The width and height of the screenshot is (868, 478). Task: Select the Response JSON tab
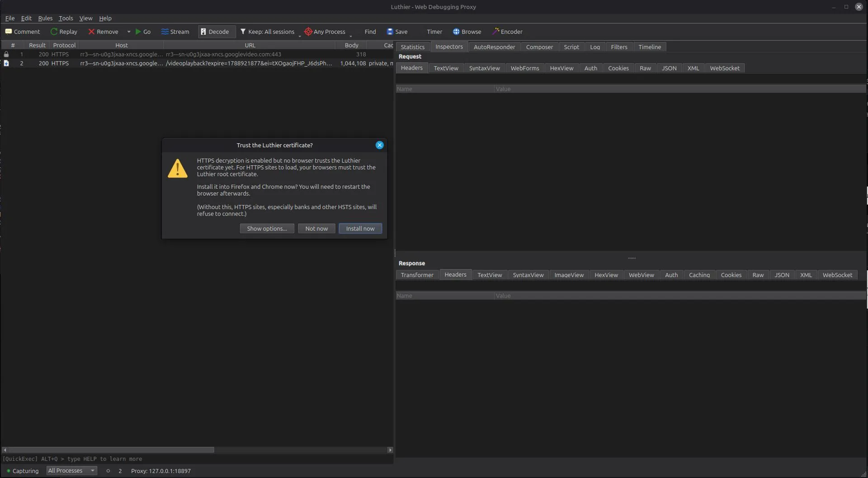pos(782,275)
